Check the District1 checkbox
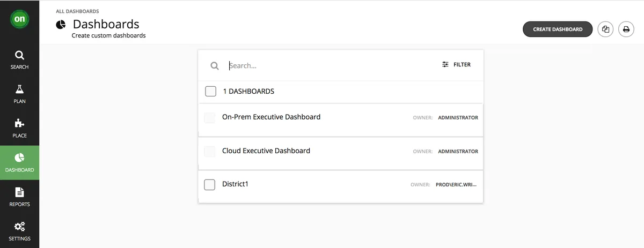Image resolution: width=644 pixels, height=248 pixels. [210, 185]
